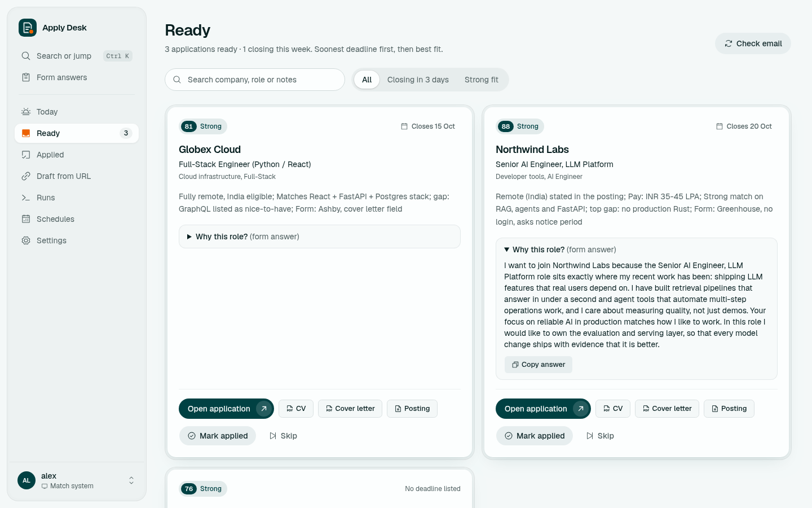Open Form answers in sidebar
The image size is (812, 508).
click(76, 77)
